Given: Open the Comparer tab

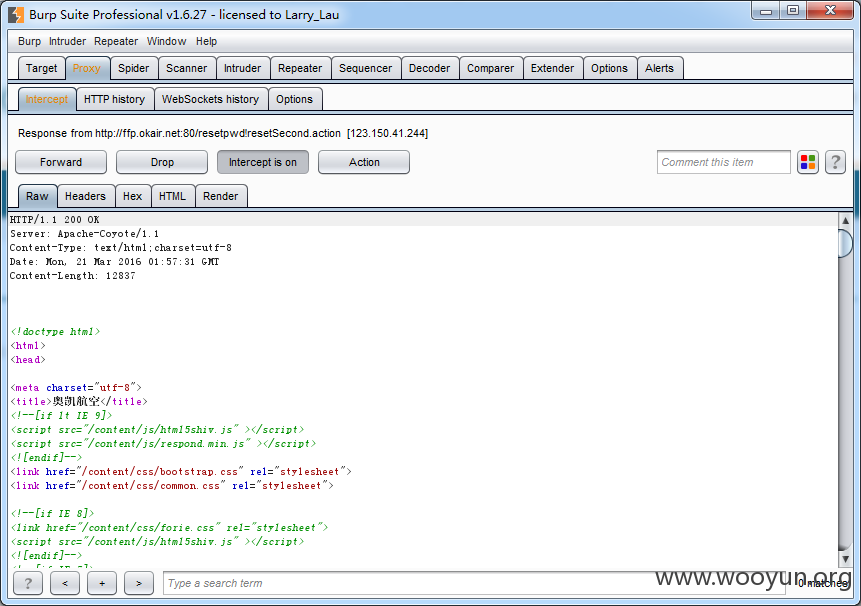Looking at the screenshot, I should point(490,68).
